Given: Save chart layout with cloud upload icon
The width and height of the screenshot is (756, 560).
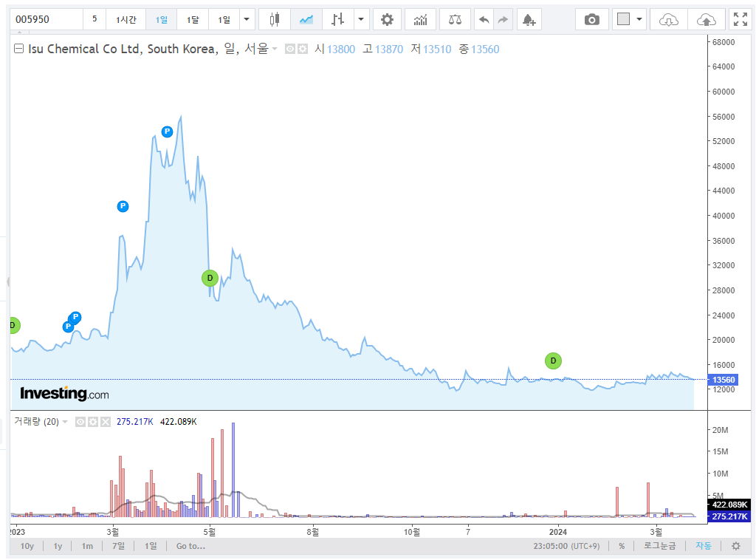Looking at the screenshot, I should pyautogui.click(x=707, y=20).
